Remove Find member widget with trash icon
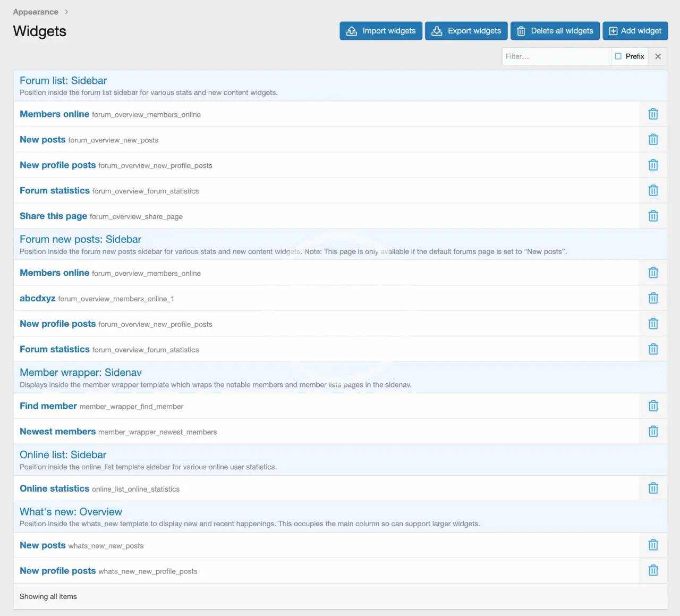The image size is (680, 616). 653,406
